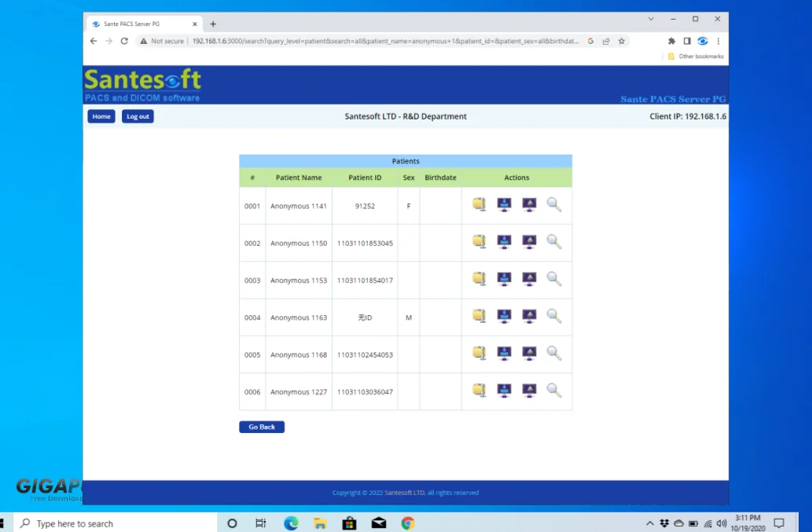
Task: Click the upload monitor icon for Anonymous 1153
Action: (x=529, y=279)
